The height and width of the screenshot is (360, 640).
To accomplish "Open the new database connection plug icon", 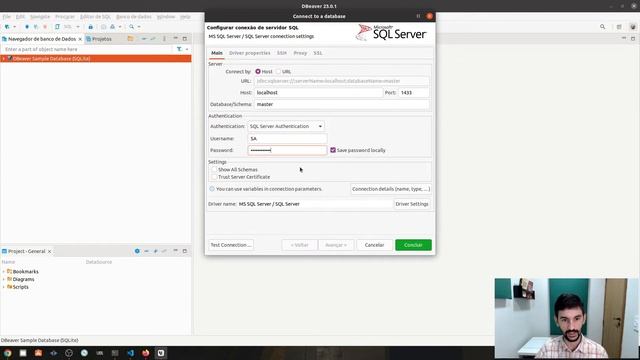I will click(7, 27).
